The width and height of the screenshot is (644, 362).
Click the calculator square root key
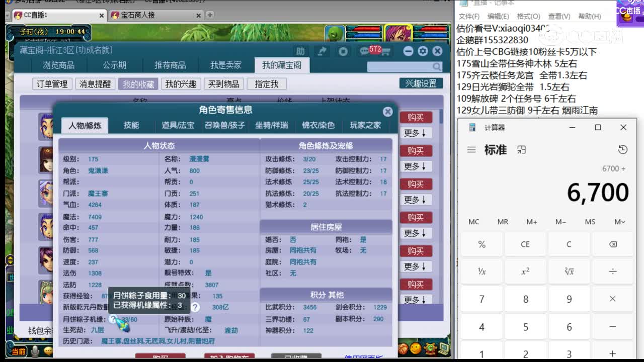(569, 271)
